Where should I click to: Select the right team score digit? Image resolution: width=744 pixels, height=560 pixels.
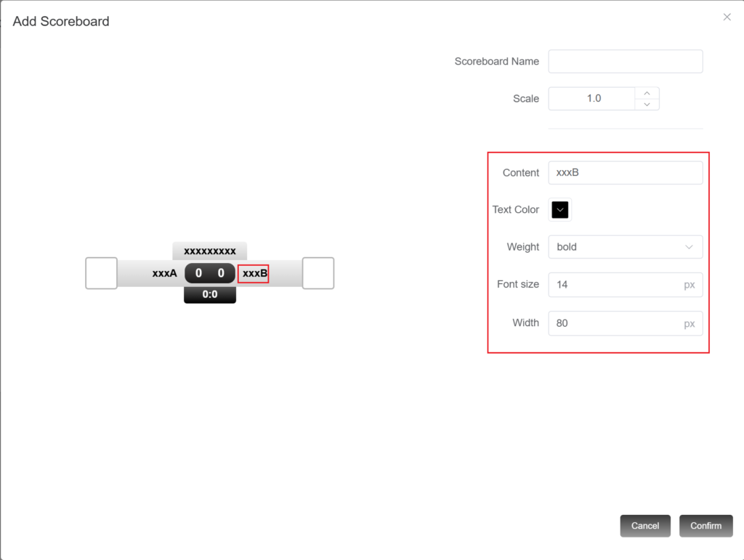click(221, 274)
